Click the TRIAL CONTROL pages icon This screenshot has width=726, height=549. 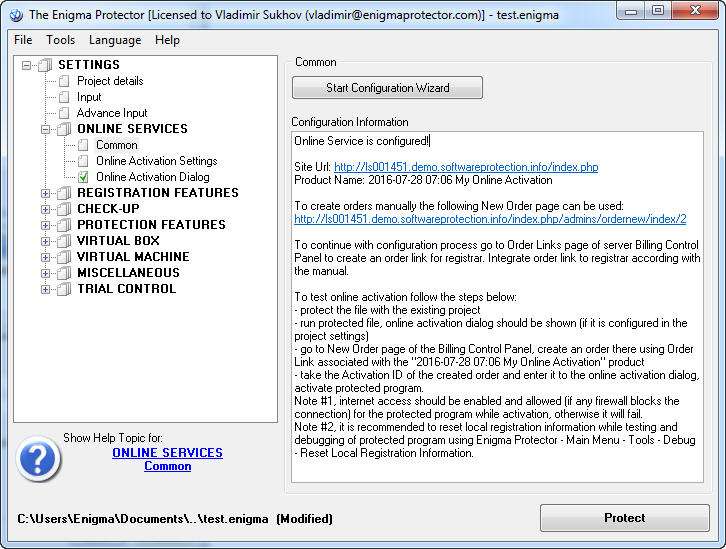tap(64, 289)
